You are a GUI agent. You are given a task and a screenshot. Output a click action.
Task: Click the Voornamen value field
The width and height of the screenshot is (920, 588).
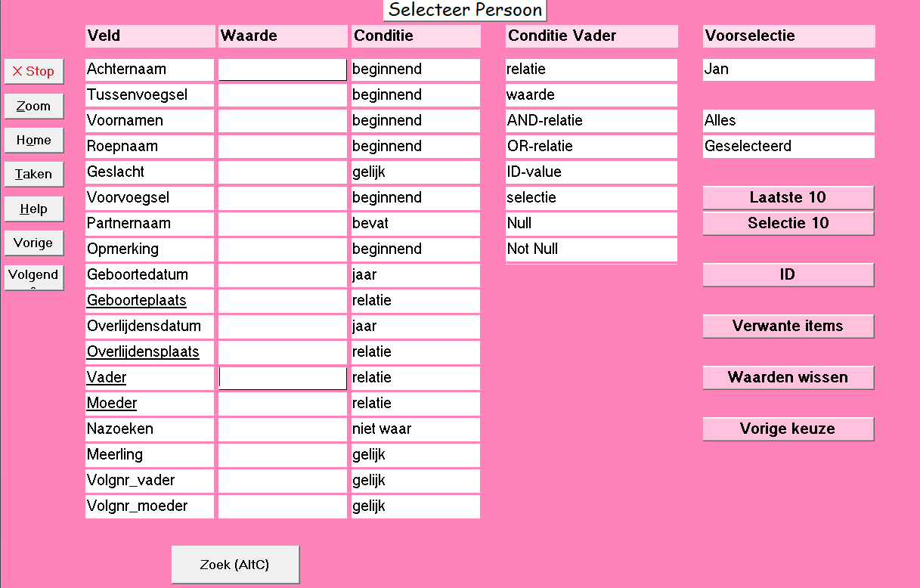click(283, 121)
